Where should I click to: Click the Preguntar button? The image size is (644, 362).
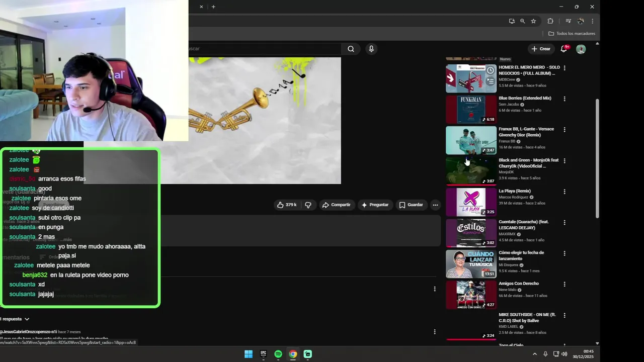point(375,205)
